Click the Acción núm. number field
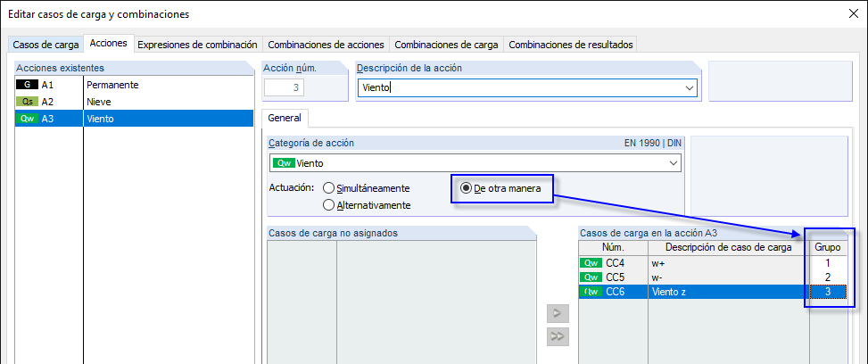The height and width of the screenshot is (364, 868). tap(285, 87)
